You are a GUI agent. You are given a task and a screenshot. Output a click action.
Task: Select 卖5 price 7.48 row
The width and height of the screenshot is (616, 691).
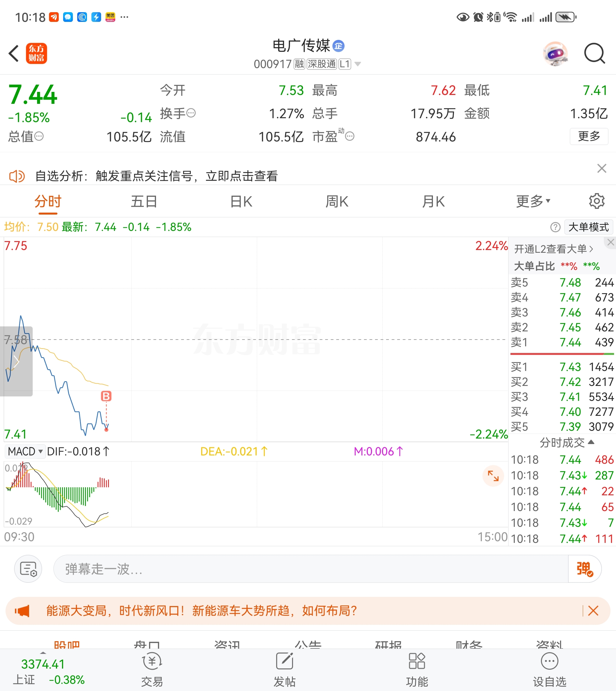click(x=562, y=282)
